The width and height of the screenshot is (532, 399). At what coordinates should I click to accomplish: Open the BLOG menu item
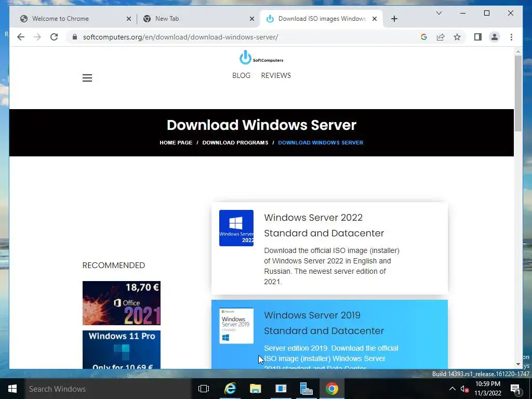tap(241, 75)
